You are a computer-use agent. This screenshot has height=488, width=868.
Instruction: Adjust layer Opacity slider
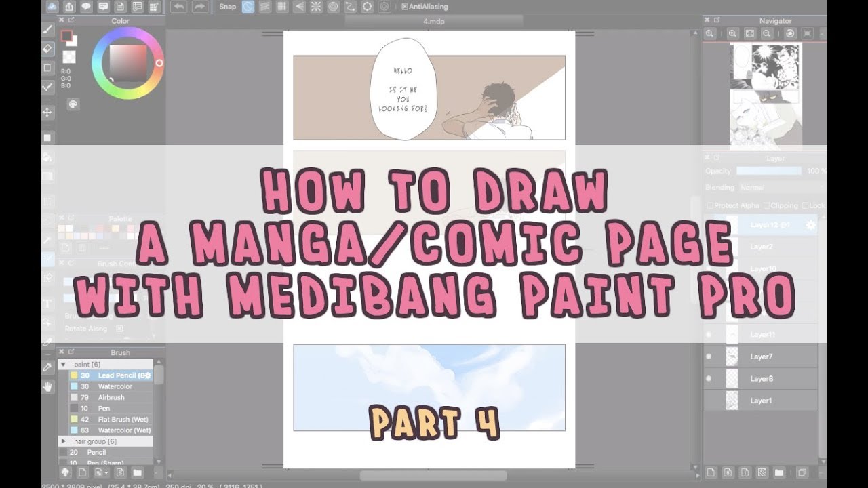tap(769, 171)
